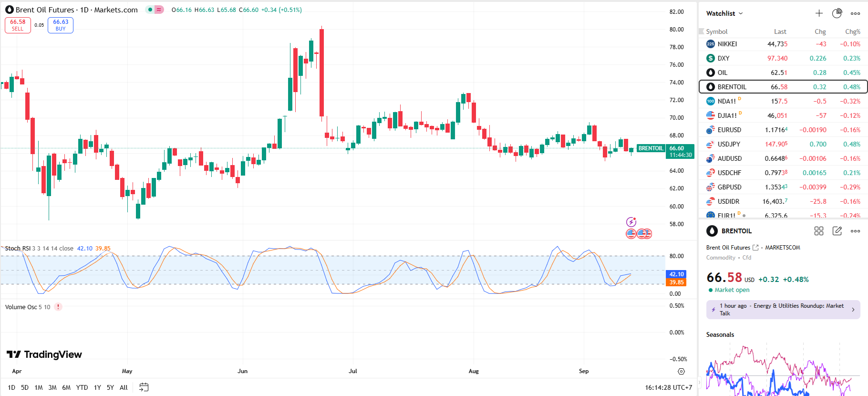Click the SELL button at 66.58
This screenshot has height=396, width=868.
click(18, 25)
